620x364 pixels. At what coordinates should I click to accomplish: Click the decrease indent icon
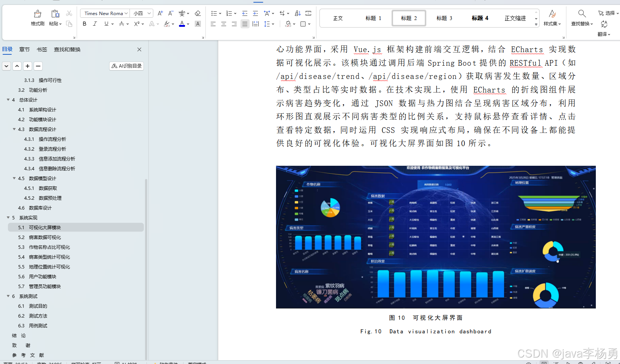(x=245, y=13)
